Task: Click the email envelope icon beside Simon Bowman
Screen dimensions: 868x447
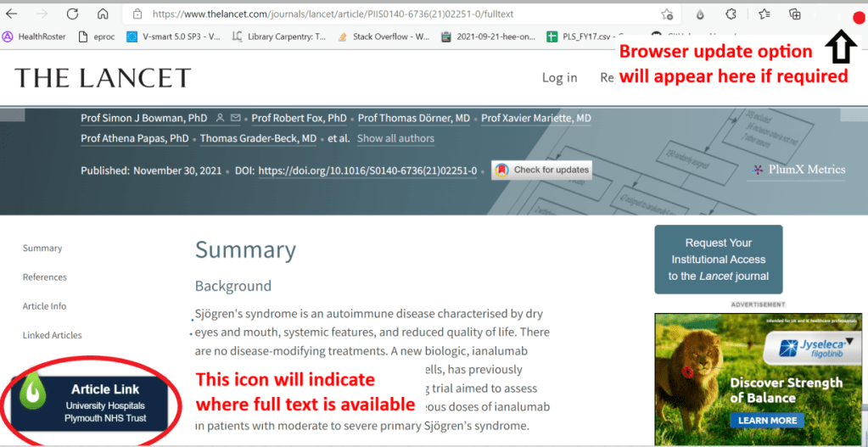Action: (x=236, y=118)
